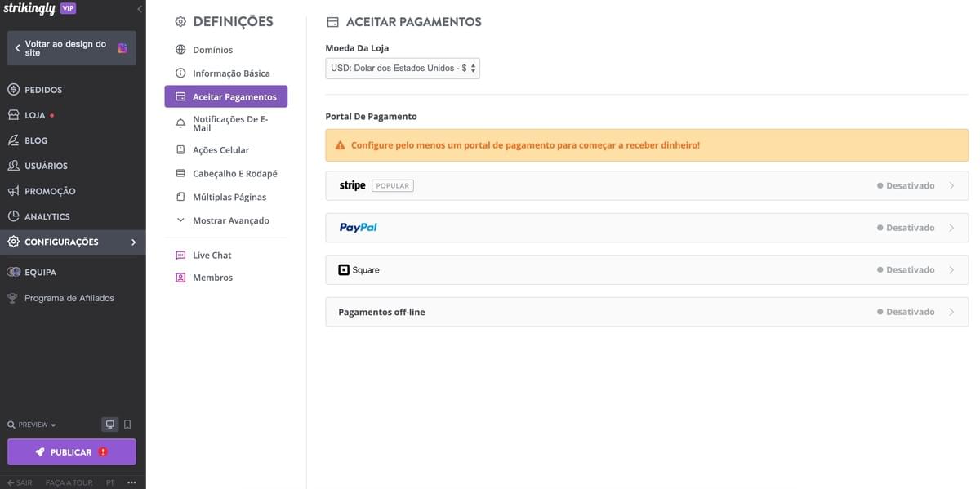
Task: Click the Usuários people icon
Action: click(14, 166)
